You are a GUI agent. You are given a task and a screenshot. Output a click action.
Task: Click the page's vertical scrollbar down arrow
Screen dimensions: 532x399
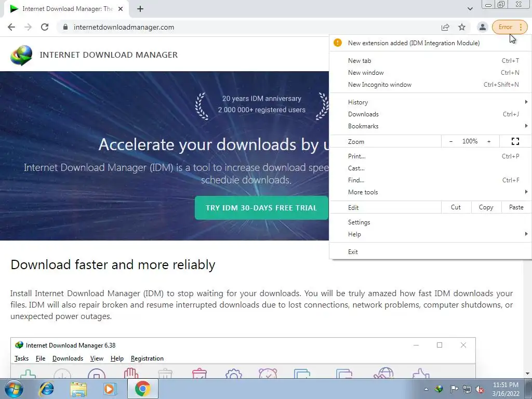[x=527, y=374]
